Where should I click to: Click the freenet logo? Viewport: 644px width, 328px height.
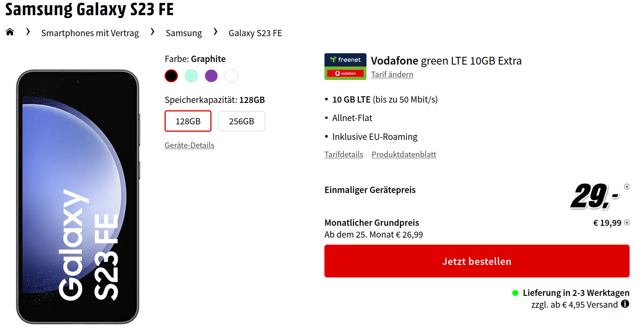click(345, 59)
